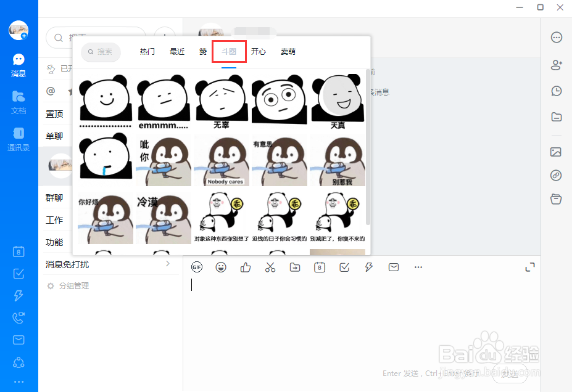Open the mail icon in left sidebar
This screenshot has height=392, width=572.
tap(19, 340)
